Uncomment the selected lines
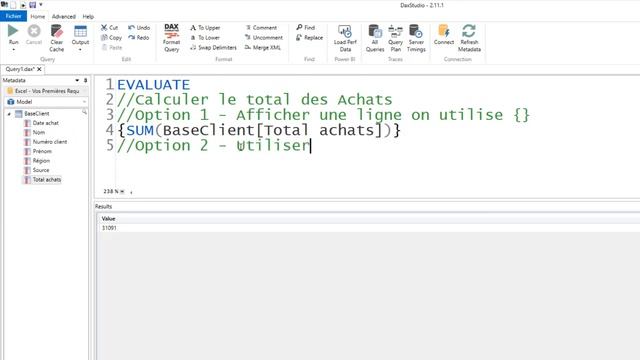640x360 pixels. click(264, 38)
